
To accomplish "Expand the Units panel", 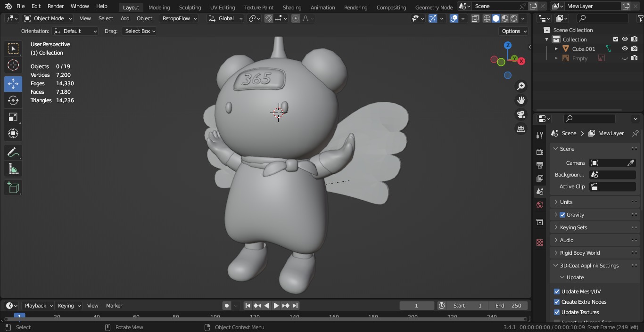I will coord(594,202).
